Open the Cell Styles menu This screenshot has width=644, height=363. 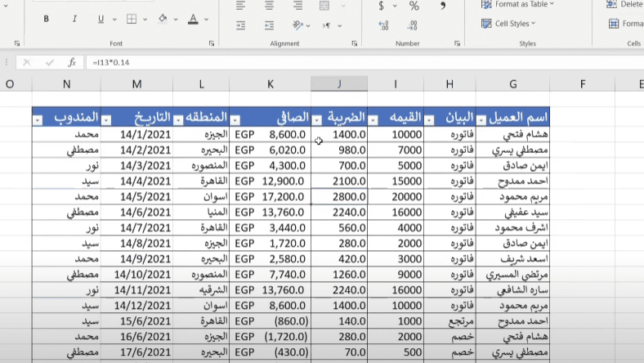[x=508, y=24]
